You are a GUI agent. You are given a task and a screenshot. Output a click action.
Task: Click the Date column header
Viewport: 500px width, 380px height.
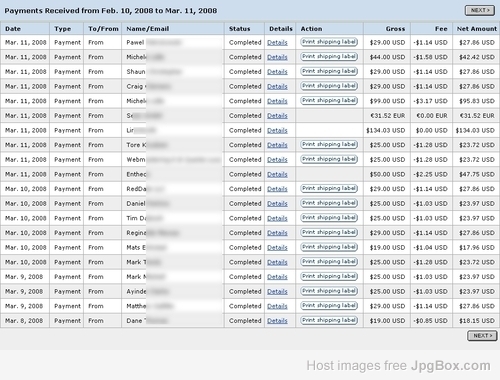tap(13, 29)
